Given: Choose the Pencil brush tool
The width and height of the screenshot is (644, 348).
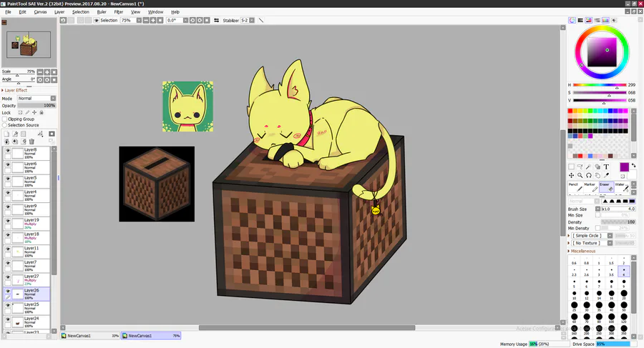Looking at the screenshot, I should 575,187.
